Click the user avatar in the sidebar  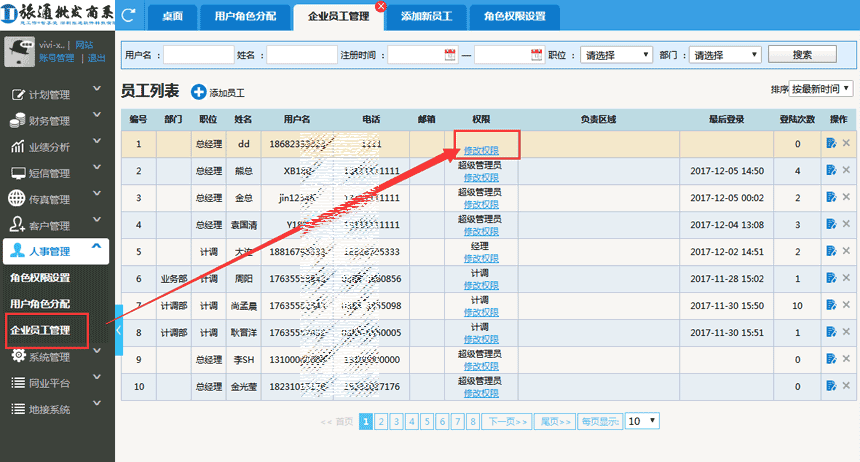point(19,52)
